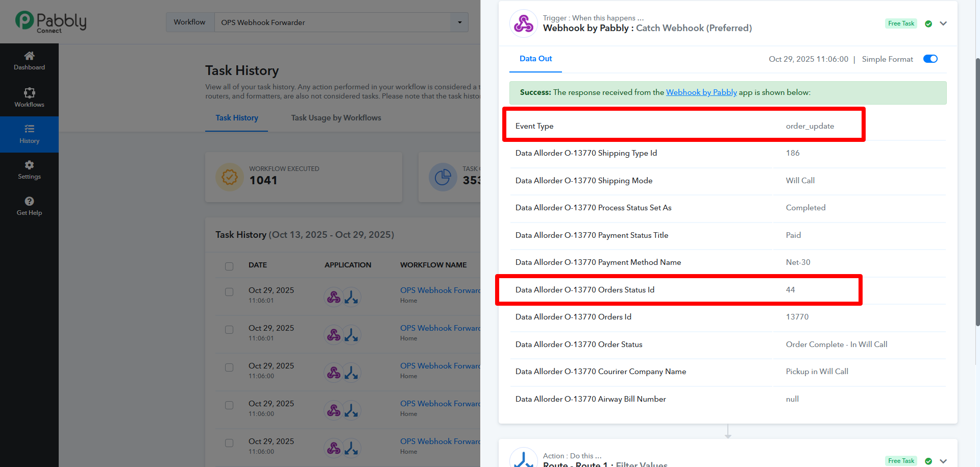Open the OPS Webhook Forwarder workflow dropdown
Image resolution: width=980 pixels, height=467 pixels.
(x=459, y=22)
